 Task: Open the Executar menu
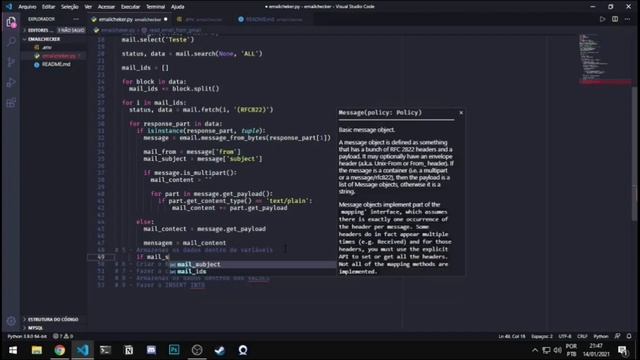(x=131, y=7)
